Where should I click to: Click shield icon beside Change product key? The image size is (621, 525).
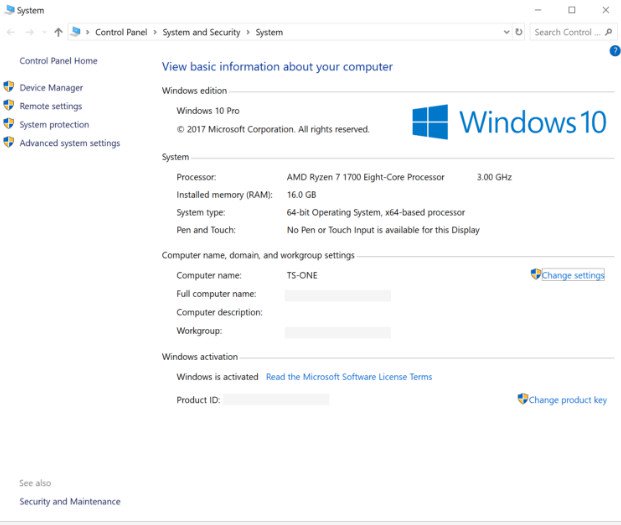click(523, 399)
